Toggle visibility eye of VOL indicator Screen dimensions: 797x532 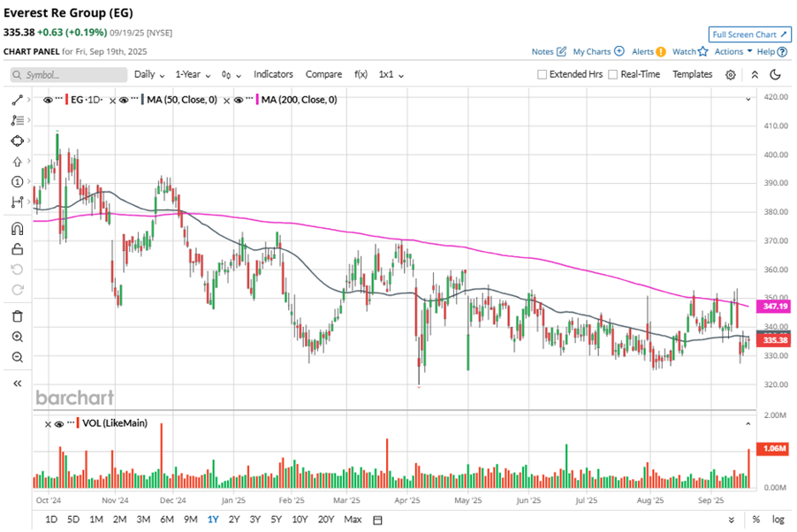click(x=59, y=424)
